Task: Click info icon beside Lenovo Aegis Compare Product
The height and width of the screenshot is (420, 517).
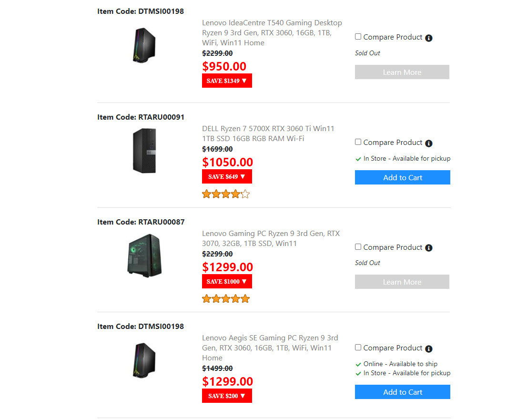Action: pyautogui.click(x=429, y=348)
